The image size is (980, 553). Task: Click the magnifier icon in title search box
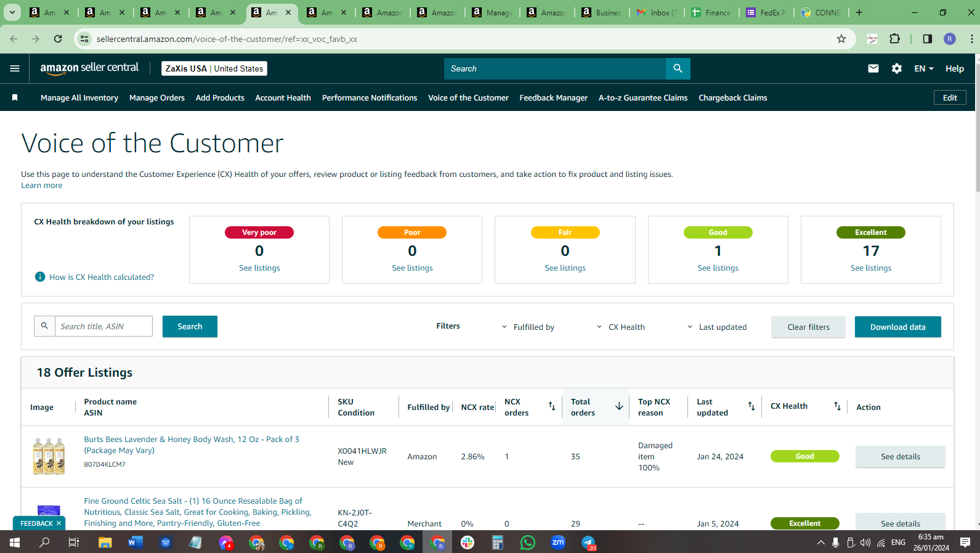click(x=44, y=326)
